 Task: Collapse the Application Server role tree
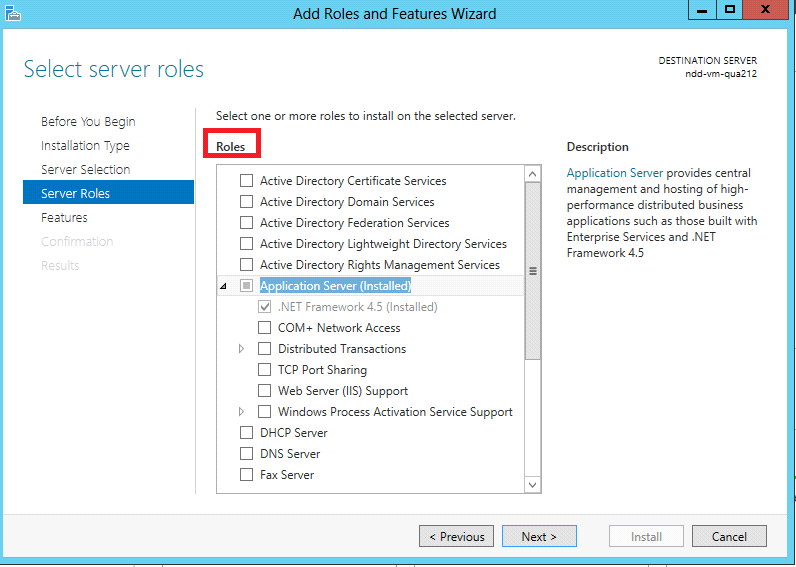(224, 287)
